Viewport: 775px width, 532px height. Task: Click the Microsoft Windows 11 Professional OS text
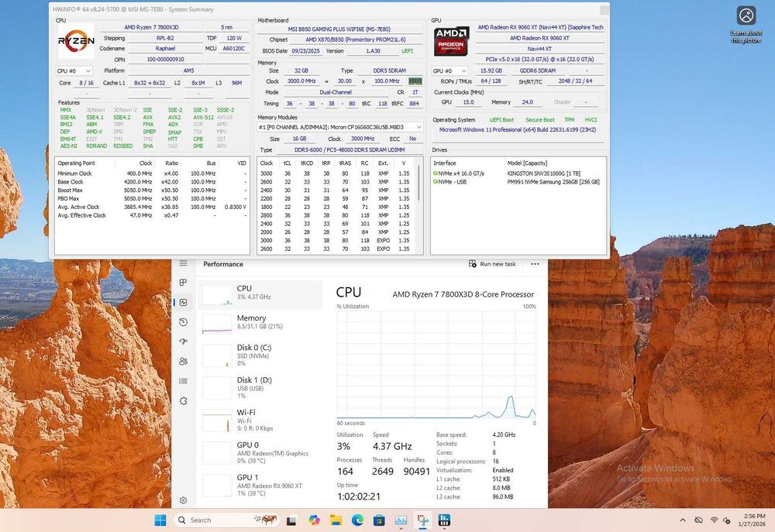point(518,129)
